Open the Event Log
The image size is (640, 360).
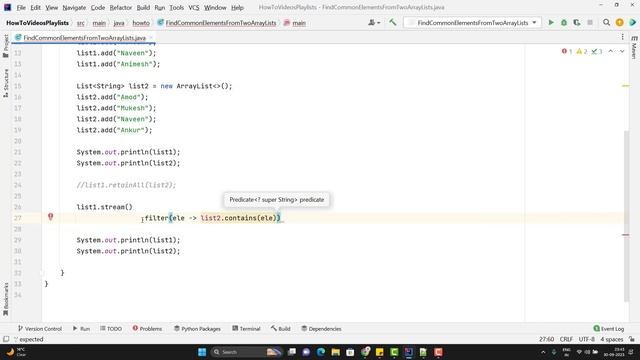[609, 329]
